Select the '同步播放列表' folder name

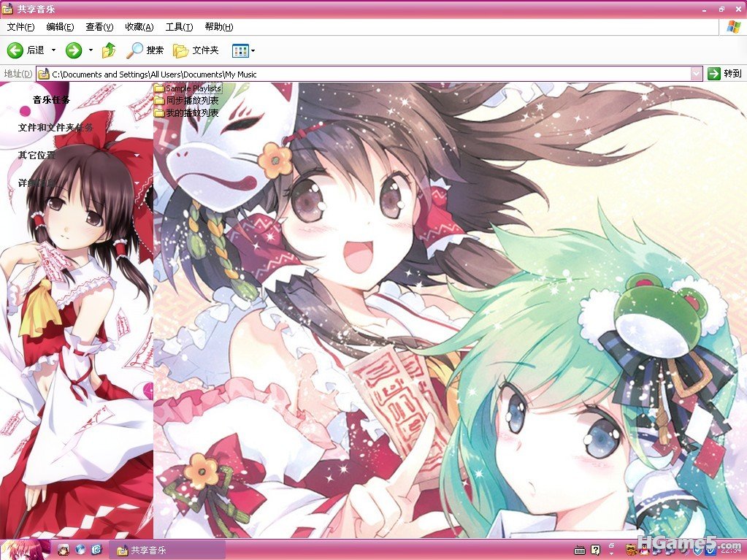click(x=193, y=101)
